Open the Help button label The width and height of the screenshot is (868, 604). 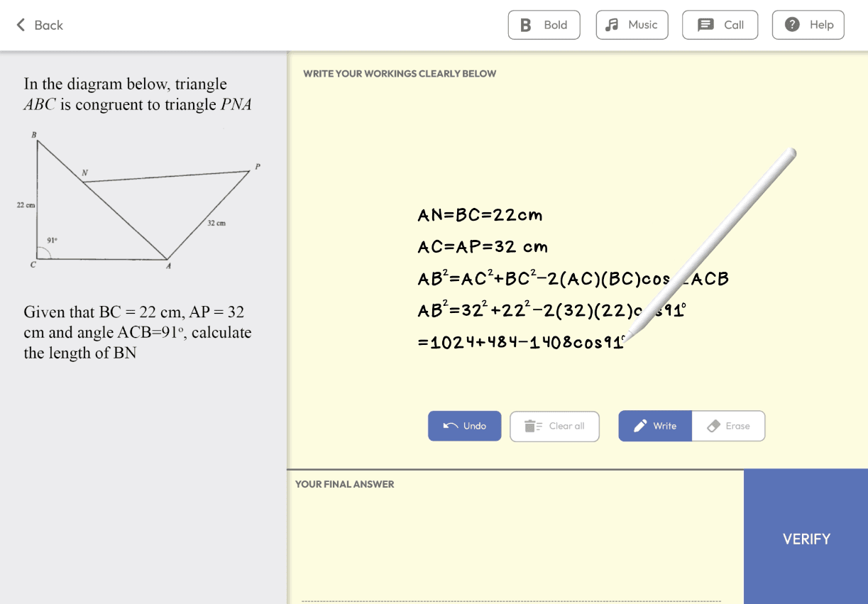(x=821, y=25)
